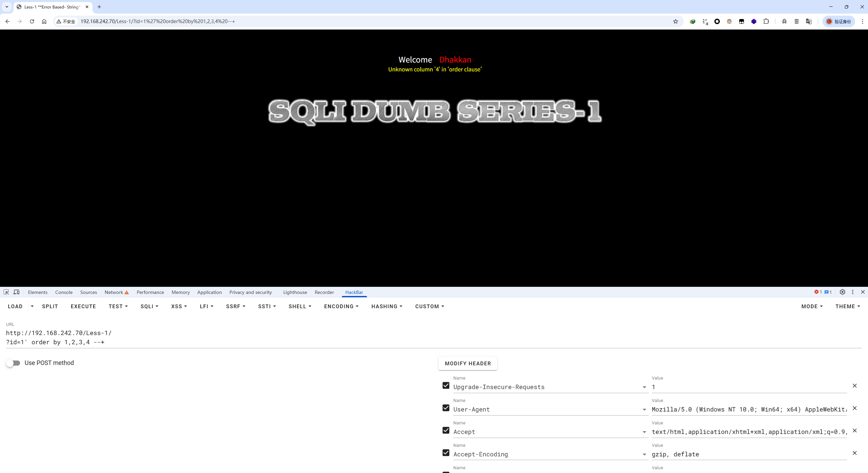Click the SPLIT button
This screenshot has height=473, width=868.
[50, 306]
